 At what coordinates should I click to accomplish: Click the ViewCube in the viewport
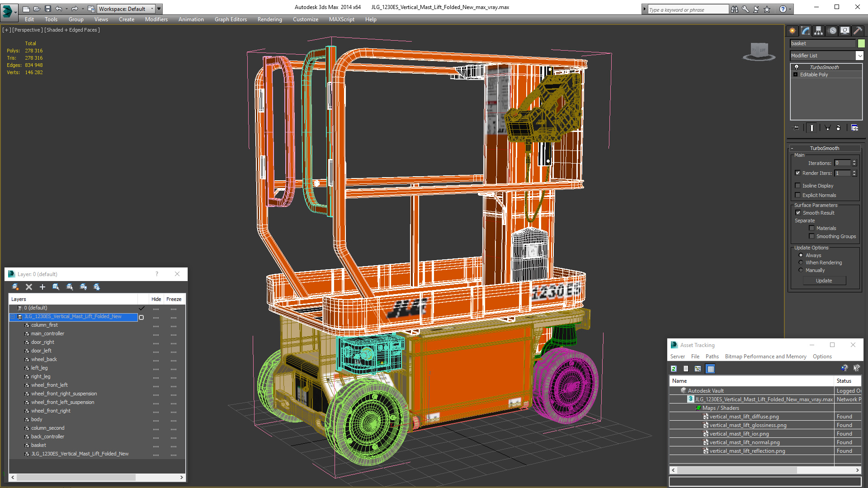click(759, 51)
